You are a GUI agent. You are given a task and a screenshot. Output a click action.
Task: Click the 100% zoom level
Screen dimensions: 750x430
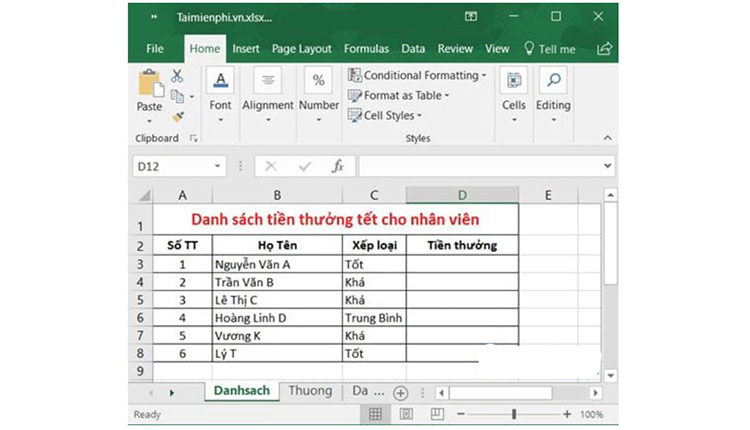(591, 415)
